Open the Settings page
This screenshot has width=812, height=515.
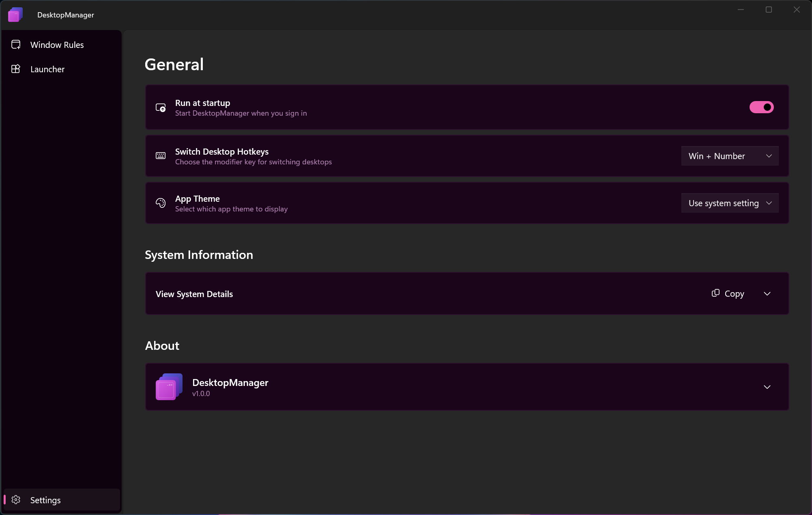(x=45, y=500)
